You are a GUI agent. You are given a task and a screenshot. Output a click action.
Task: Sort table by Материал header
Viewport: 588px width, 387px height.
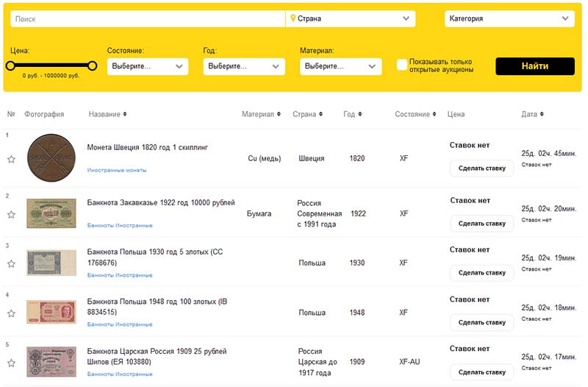[279, 114]
